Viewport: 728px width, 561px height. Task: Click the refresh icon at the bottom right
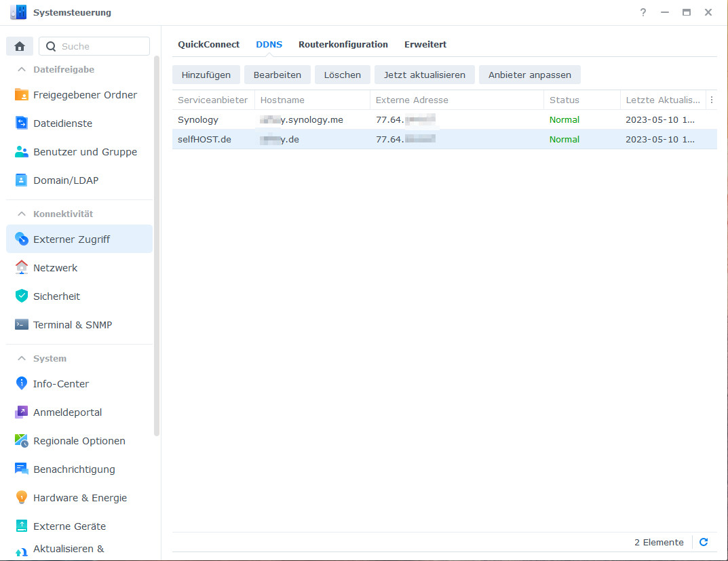point(704,542)
